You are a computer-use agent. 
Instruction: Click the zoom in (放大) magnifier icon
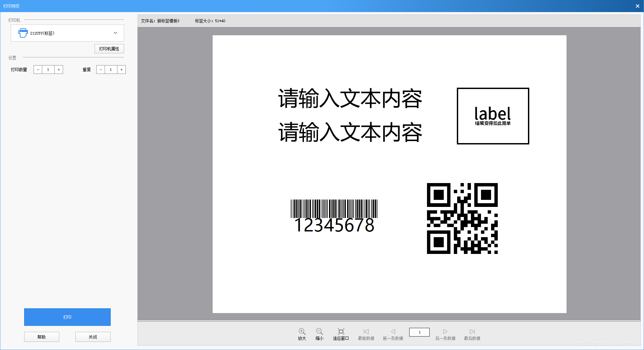302,332
